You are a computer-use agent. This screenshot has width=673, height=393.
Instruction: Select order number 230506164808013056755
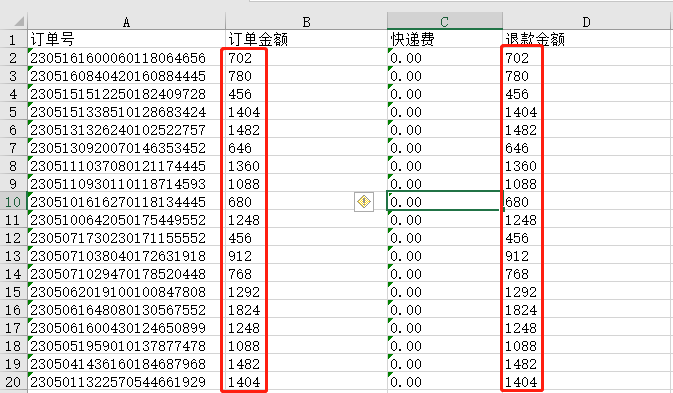pyautogui.click(x=126, y=310)
